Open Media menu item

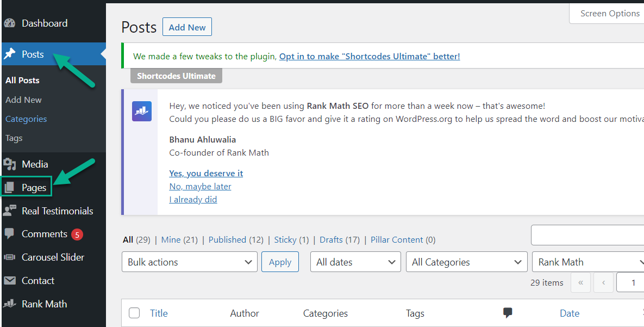pos(35,164)
